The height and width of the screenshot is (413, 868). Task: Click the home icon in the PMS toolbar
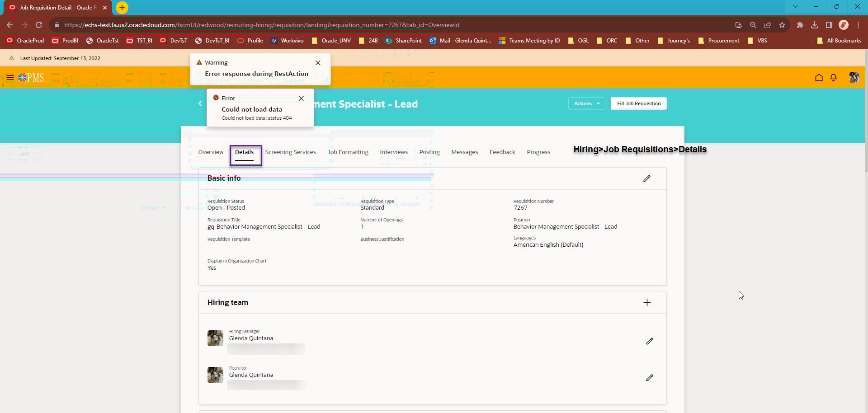click(819, 77)
